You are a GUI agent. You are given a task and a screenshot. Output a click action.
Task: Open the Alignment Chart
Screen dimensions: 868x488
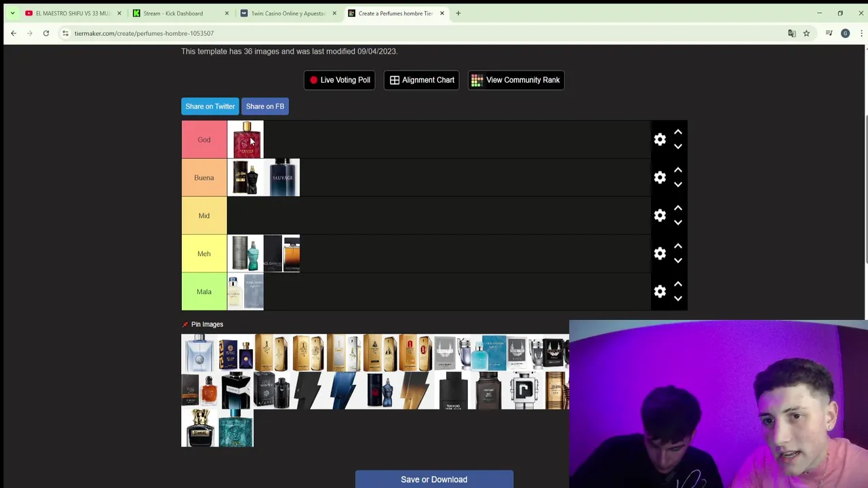click(x=422, y=80)
